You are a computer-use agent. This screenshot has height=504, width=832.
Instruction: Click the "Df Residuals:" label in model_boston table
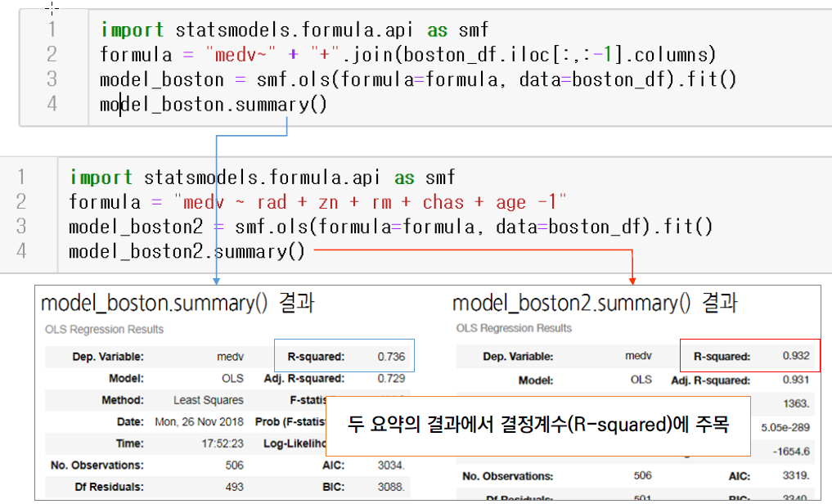pyautogui.click(x=110, y=487)
